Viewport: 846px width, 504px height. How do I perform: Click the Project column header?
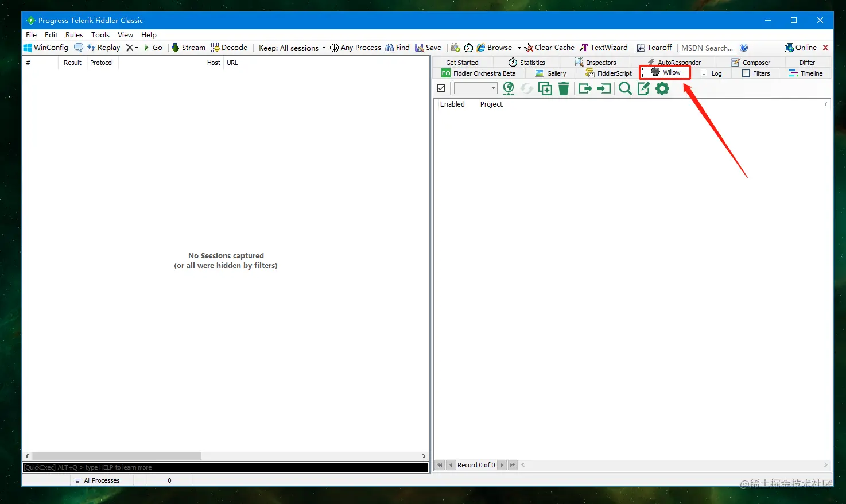click(491, 104)
